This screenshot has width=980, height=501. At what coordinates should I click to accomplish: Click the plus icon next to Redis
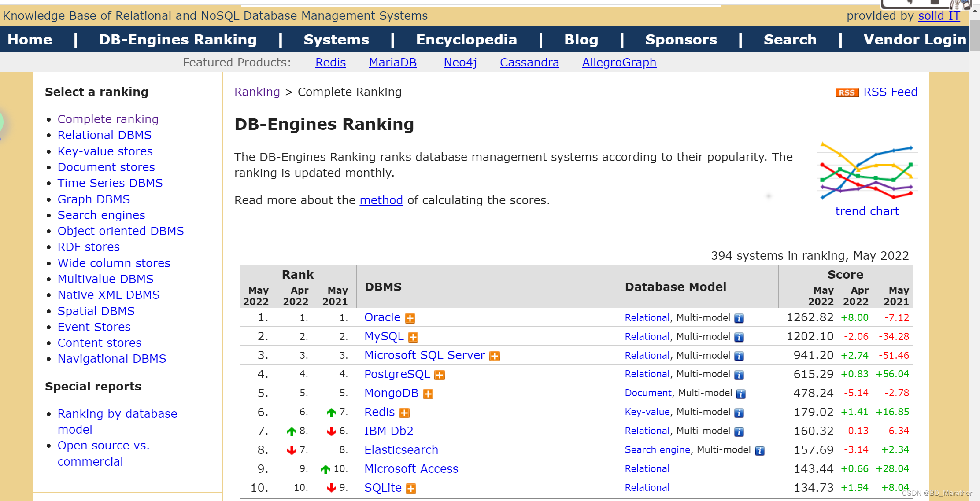point(404,413)
